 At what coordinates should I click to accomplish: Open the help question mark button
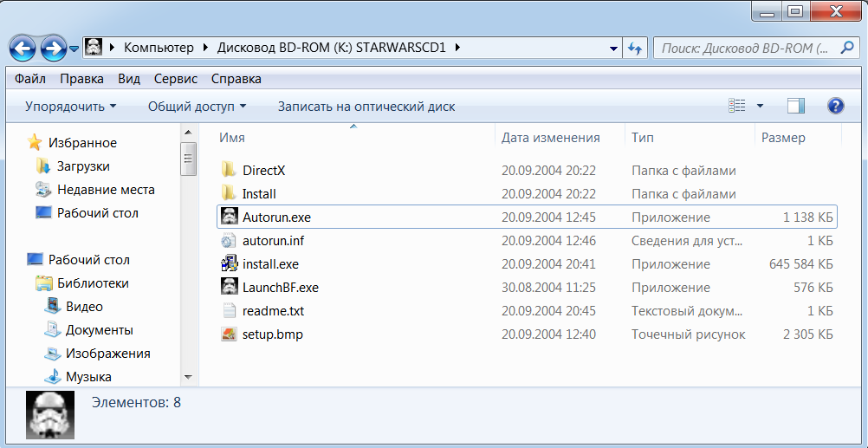(x=836, y=106)
